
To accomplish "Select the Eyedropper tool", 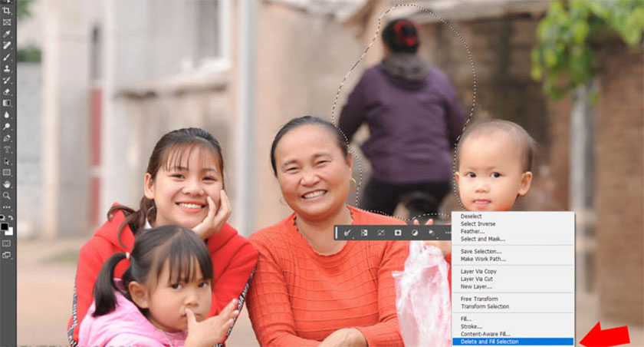I will [7, 34].
